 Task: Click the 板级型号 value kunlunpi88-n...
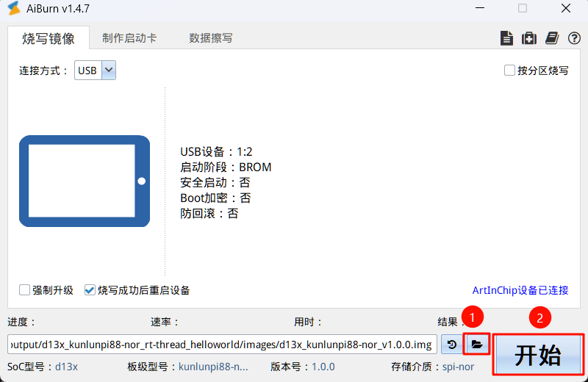pos(213,367)
